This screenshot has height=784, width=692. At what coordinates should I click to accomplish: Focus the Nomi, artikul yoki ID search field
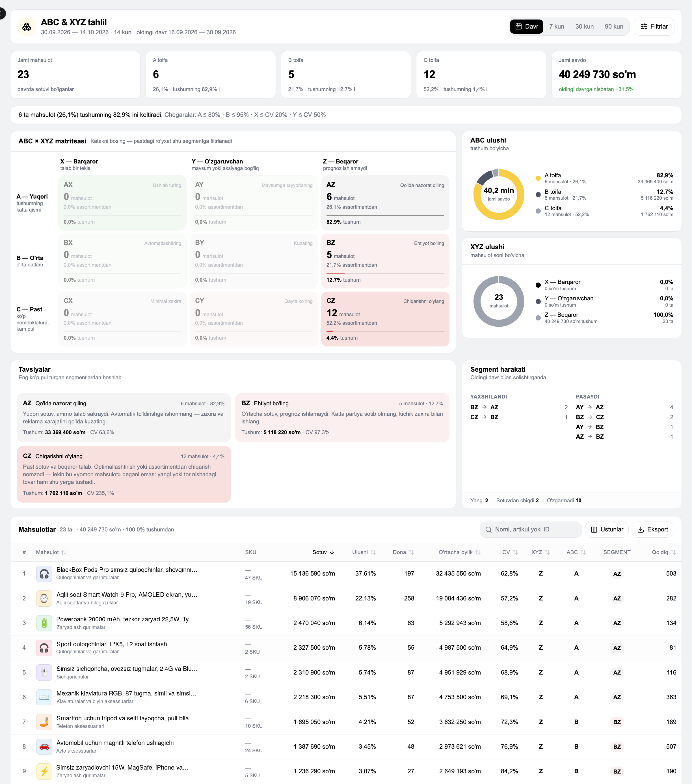531,529
